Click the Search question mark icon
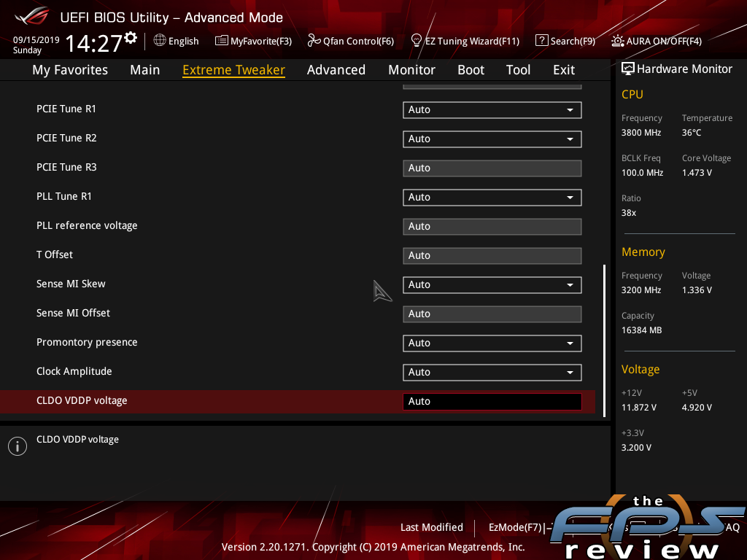The height and width of the screenshot is (560, 747). tap(542, 41)
